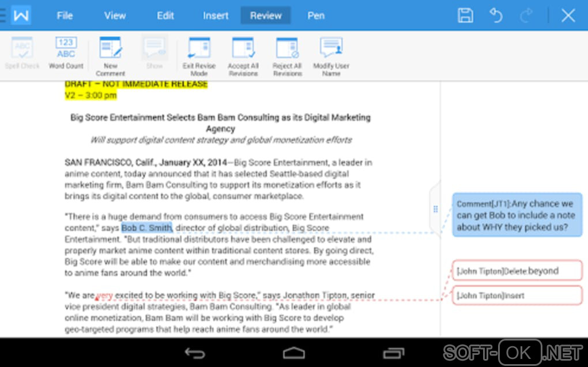Select the John Tipton Delete revision box

(x=517, y=270)
